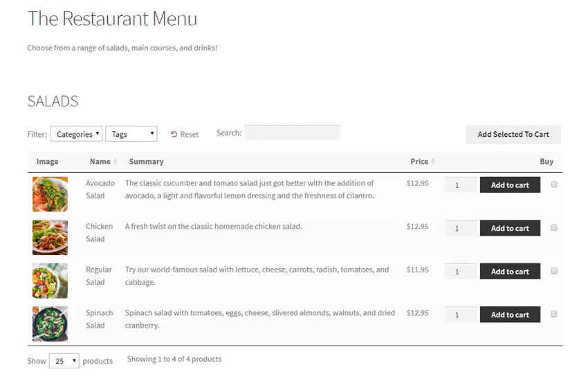Click the $11.95 price of Regular Salad
588x376 pixels.
(417, 270)
